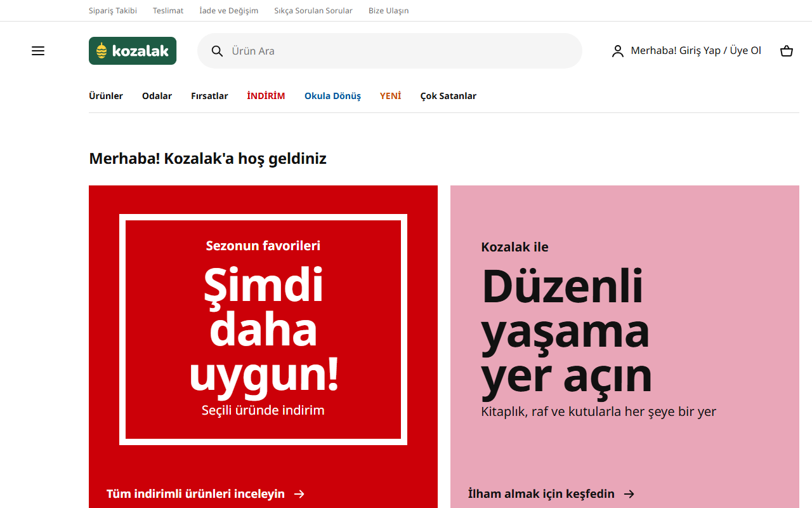This screenshot has width=812, height=508.
Task: Click Kitaplık, raf ve kutularla her şeye bir yer
Action: point(598,411)
